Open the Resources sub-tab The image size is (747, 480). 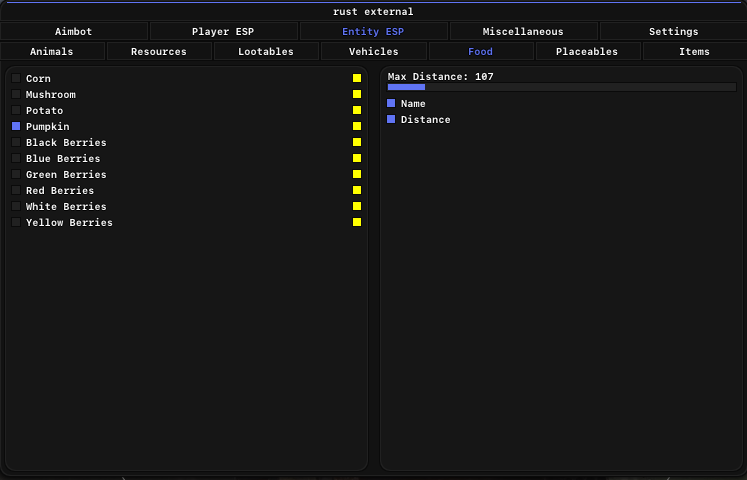click(159, 51)
